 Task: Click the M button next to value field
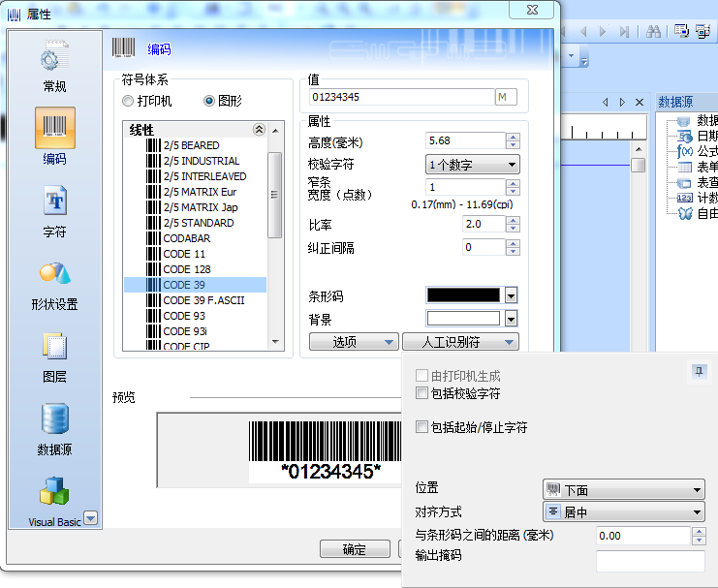(x=506, y=97)
